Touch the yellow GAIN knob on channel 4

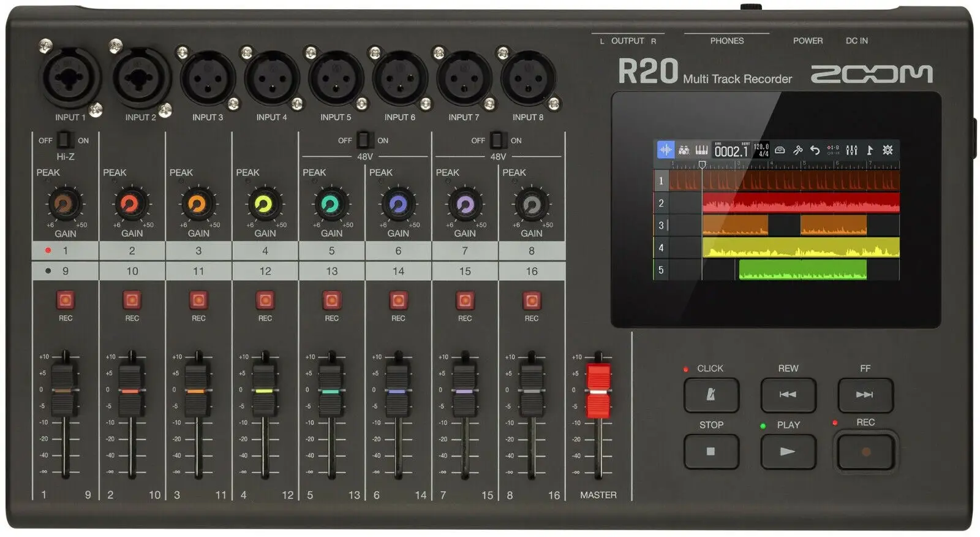click(x=265, y=204)
